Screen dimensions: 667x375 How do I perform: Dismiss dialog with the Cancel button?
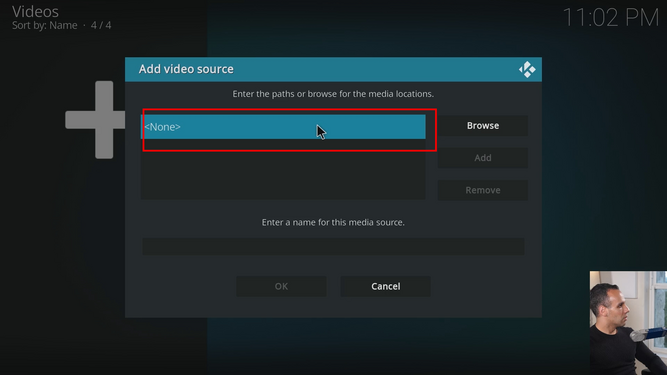coord(385,286)
